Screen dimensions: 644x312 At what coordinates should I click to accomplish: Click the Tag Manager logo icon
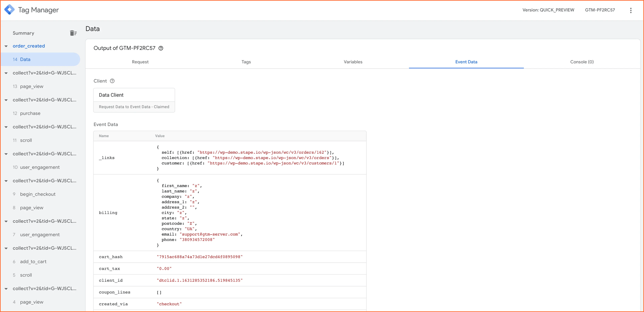click(x=10, y=10)
